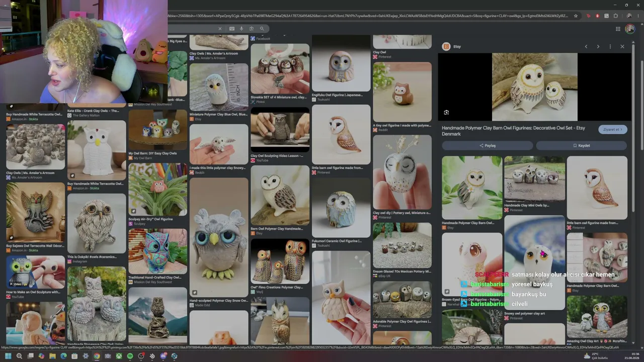Open the preview panel three-dot options menu
The image size is (644, 362).
pos(610,47)
